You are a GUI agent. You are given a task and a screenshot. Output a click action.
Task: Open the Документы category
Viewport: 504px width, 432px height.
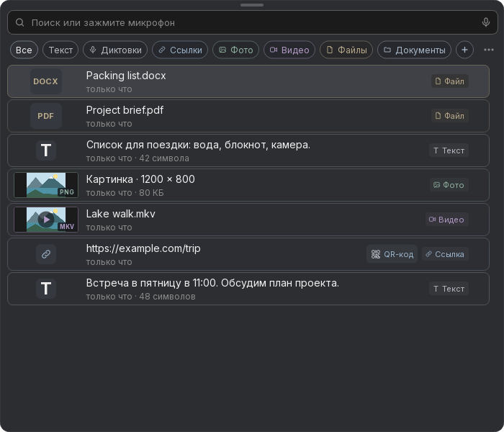[414, 50]
